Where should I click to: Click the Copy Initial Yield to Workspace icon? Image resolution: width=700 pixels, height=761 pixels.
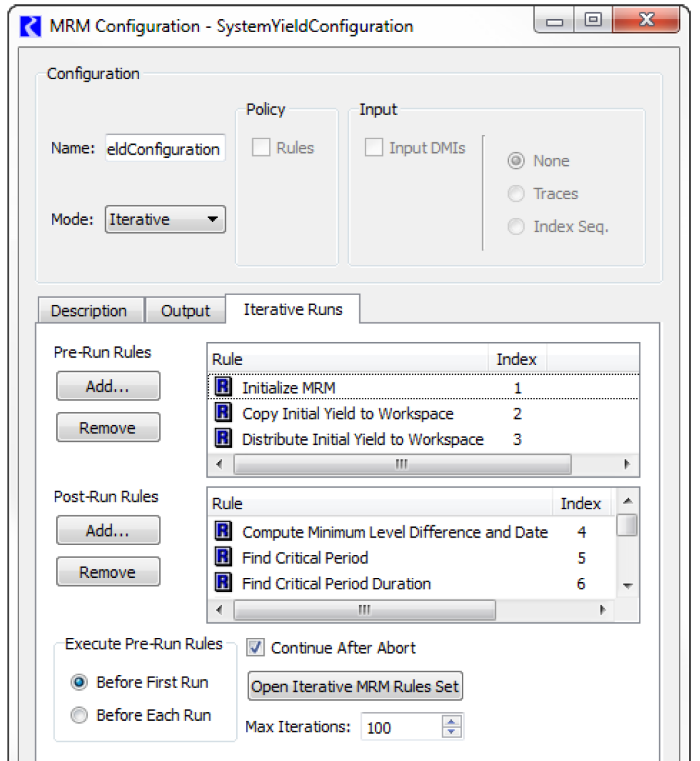pyautogui.click(x=223, y=413)
